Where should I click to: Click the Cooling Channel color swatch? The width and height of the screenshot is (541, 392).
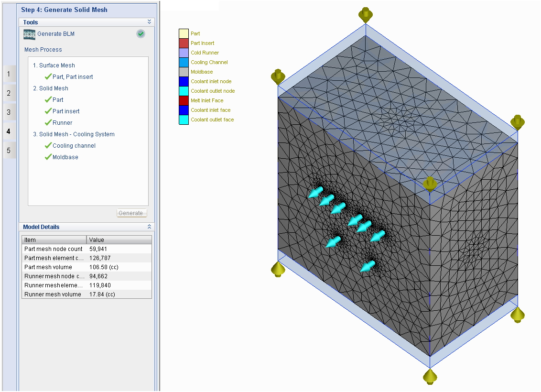pos(184,62)
